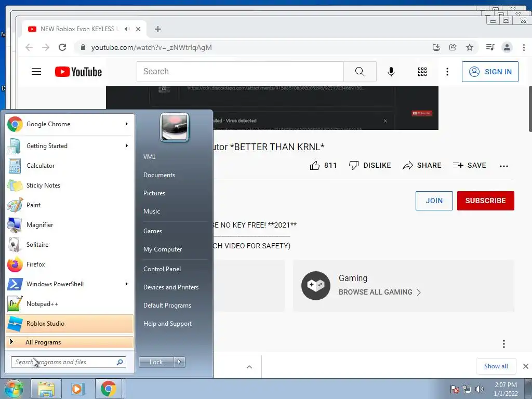Open Control Panel
This screenshot has width=532, height=399.
162,269
